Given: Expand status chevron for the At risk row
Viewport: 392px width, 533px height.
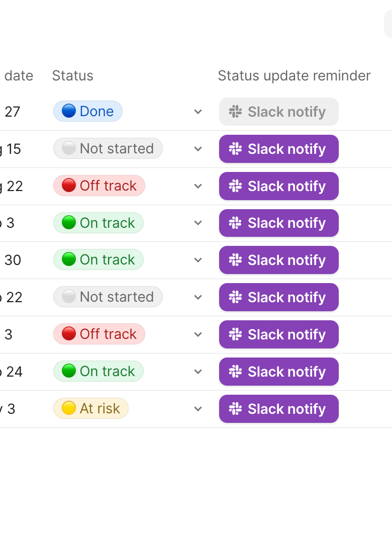Looking at the screenshot, I should [198, 409].
